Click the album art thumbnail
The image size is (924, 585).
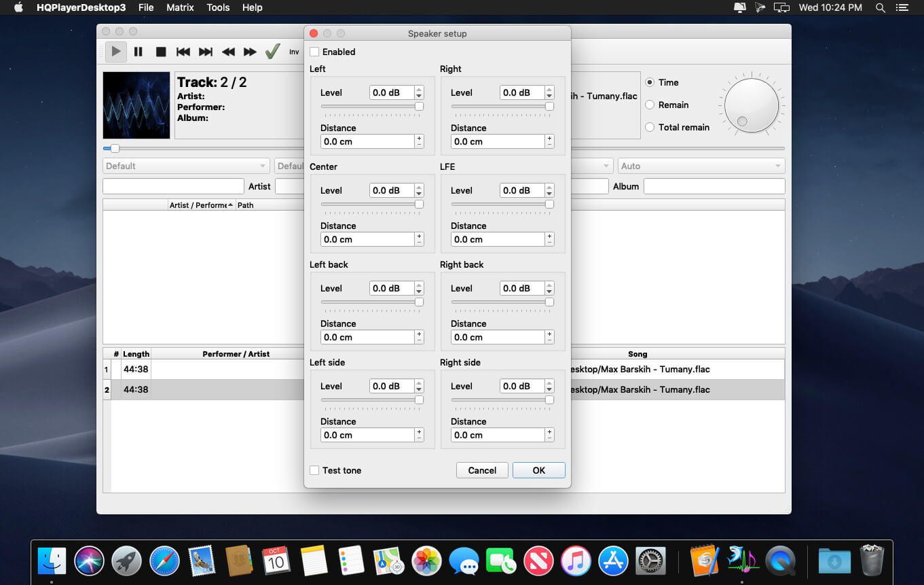click(x=136, y=105)
